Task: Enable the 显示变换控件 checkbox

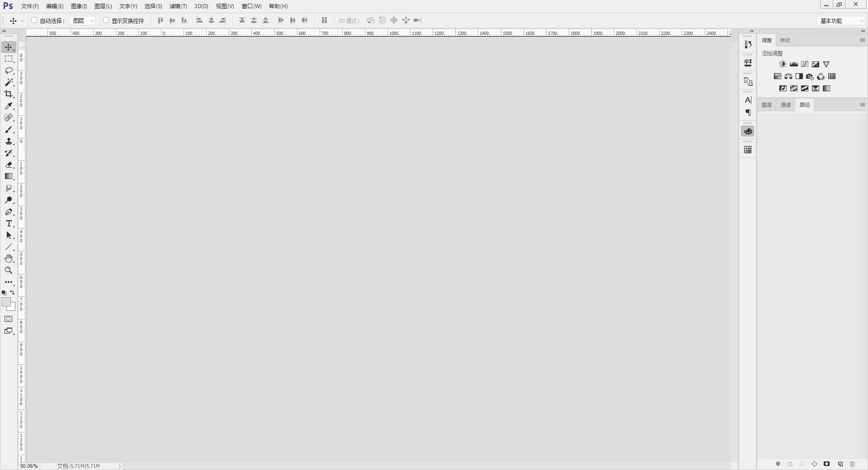Action: [106, 20]
